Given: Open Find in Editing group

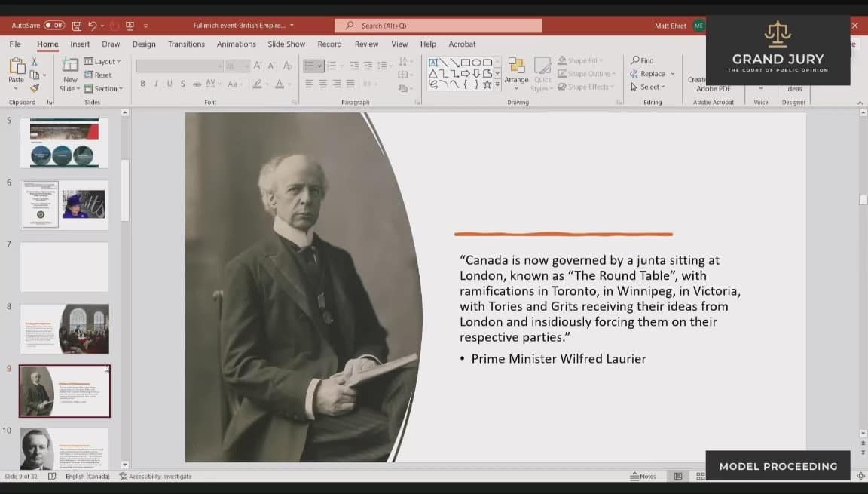Looking at the screenshot, I should [643, 60].
